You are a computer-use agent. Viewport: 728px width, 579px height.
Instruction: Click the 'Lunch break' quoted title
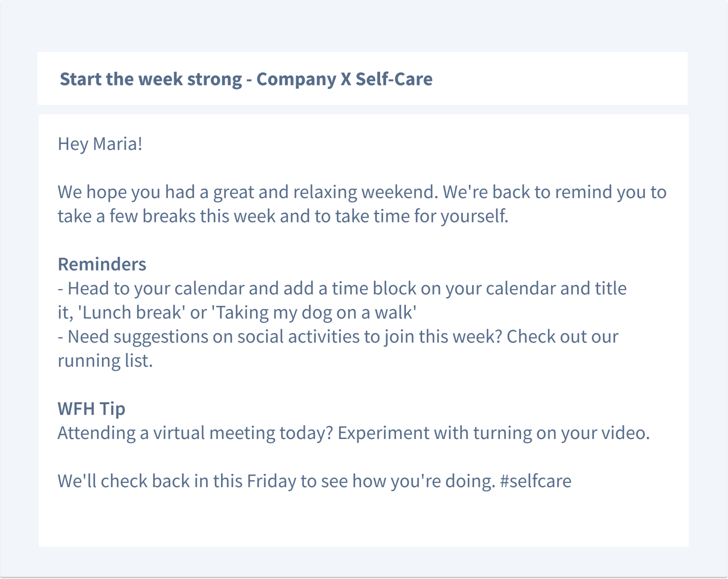(x=132, y=313)
